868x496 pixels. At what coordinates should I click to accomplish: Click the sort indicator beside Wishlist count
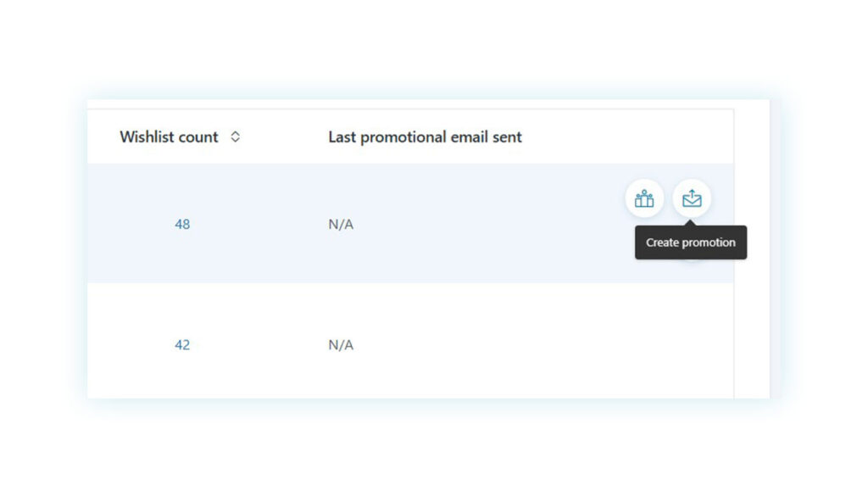[x=236, y=137]
